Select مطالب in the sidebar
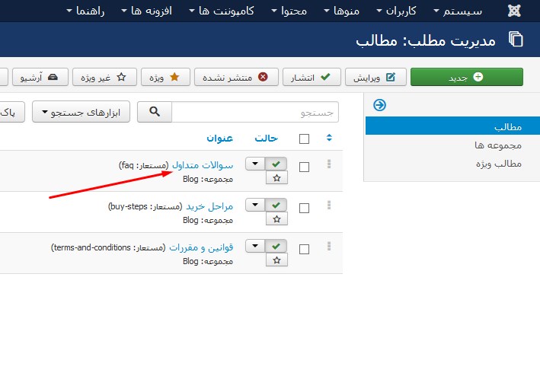 click(x=452, y=126)
